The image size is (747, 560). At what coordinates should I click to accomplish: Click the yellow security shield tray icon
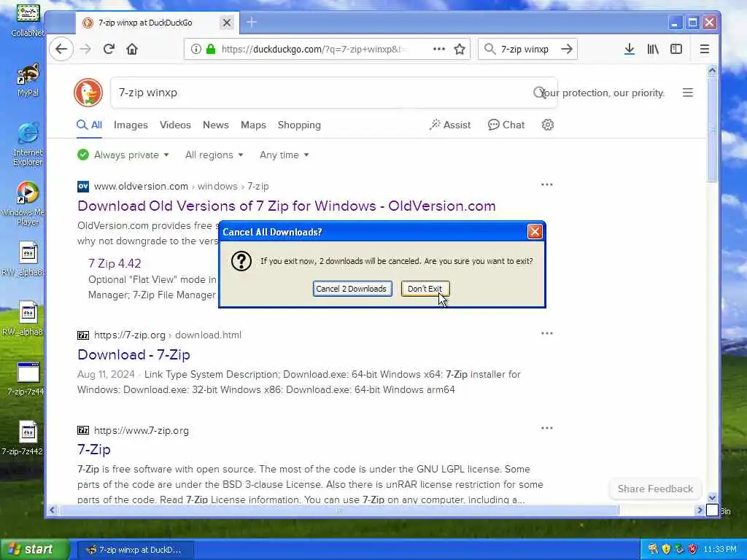(666, 550)
